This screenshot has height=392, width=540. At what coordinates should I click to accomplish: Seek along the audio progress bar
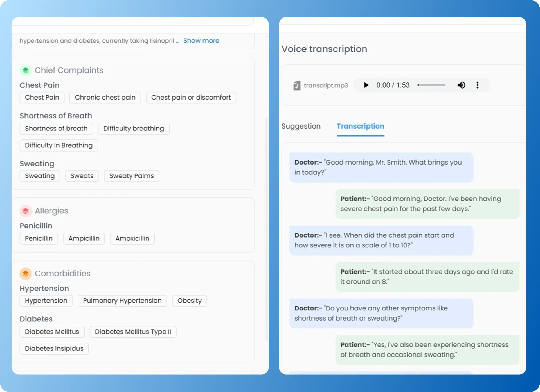click(431, 85)
